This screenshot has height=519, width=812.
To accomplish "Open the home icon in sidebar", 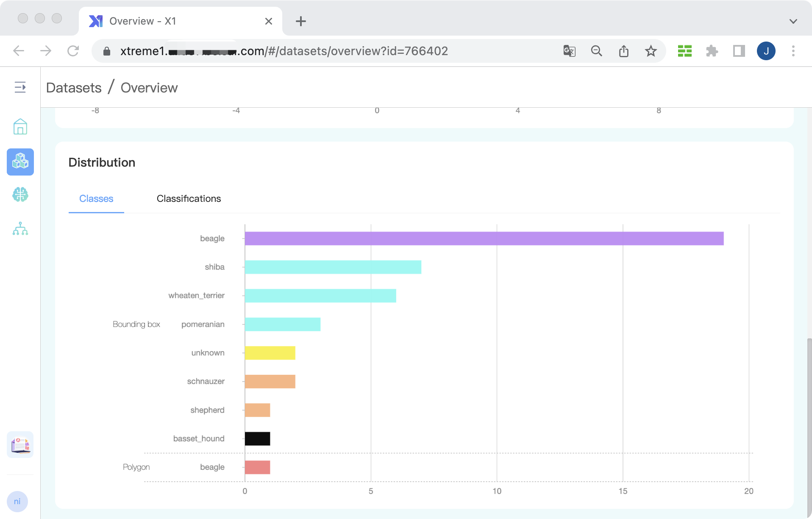I will point(20,126).
